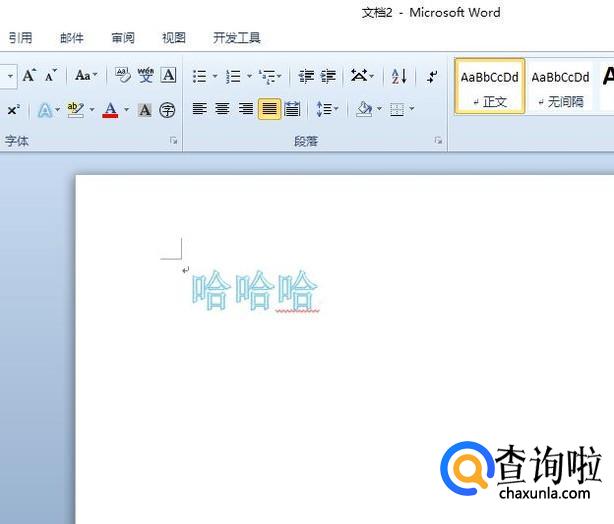Click the Shrink Font button
Image resolution: width=614 pixels, height=524 pixels.
pyautogui.click(x=51, y=76)
